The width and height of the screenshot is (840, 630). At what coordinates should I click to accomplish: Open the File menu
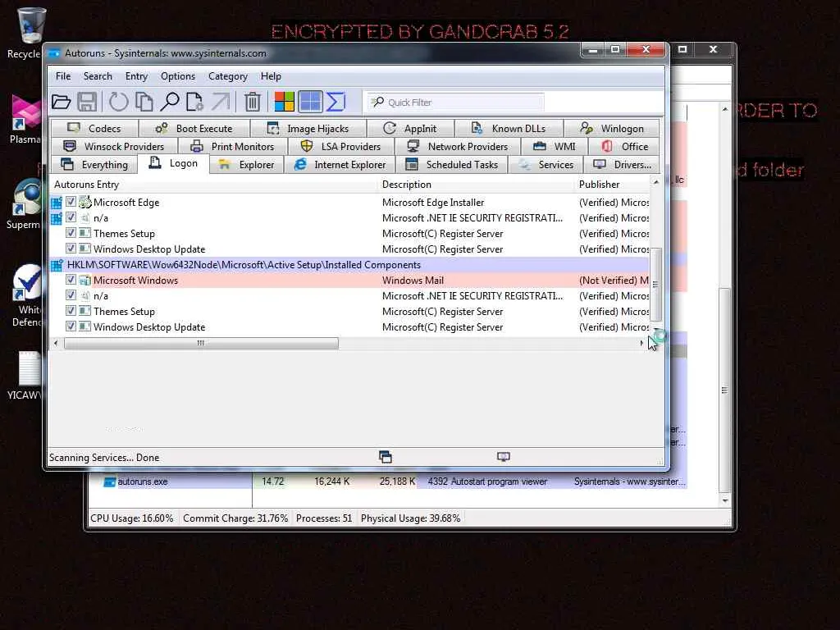pyautogui.click(x=63, y=76)
